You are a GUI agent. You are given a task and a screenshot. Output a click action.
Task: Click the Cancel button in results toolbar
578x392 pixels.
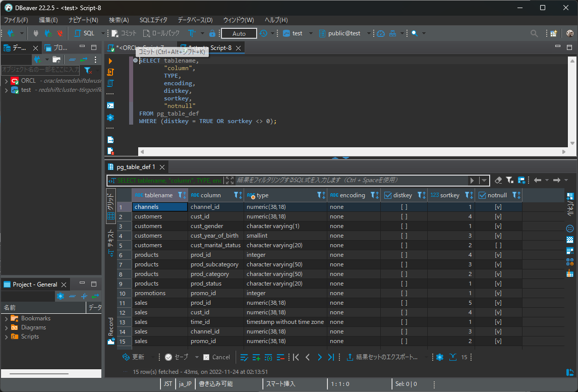(217, 357)
